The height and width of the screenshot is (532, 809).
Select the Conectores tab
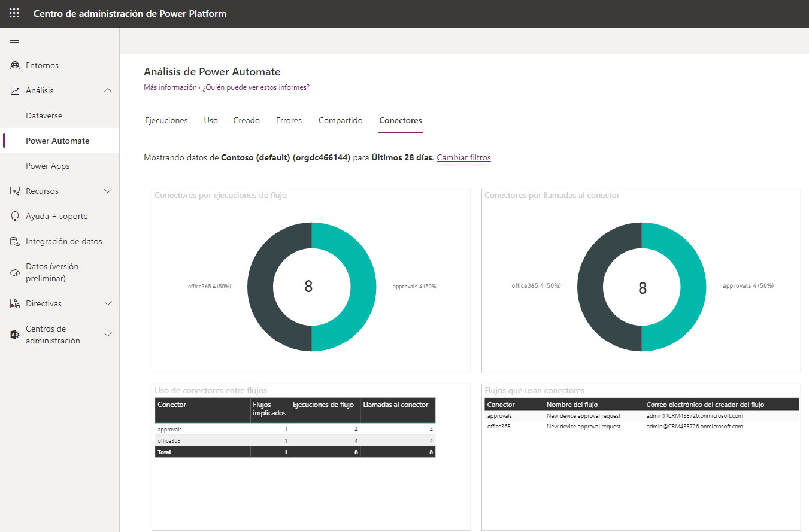point(401,121)
